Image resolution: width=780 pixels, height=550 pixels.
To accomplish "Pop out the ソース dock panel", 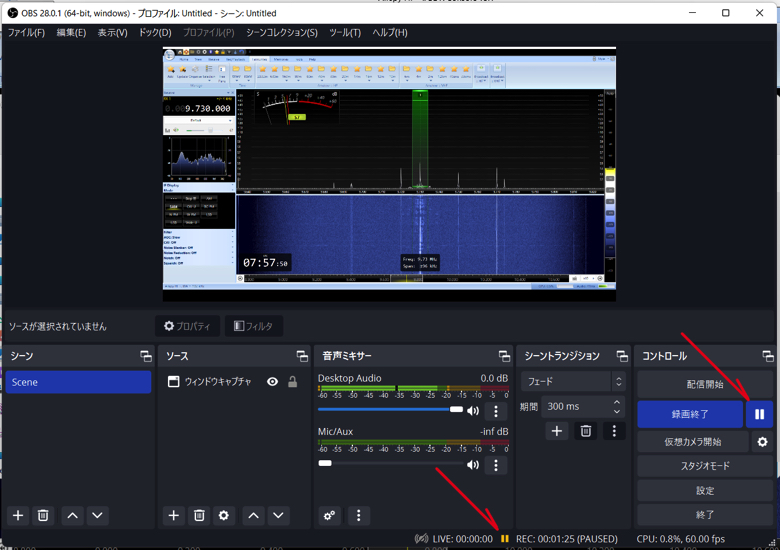I will pyautogui.click(x=302, y=356).
